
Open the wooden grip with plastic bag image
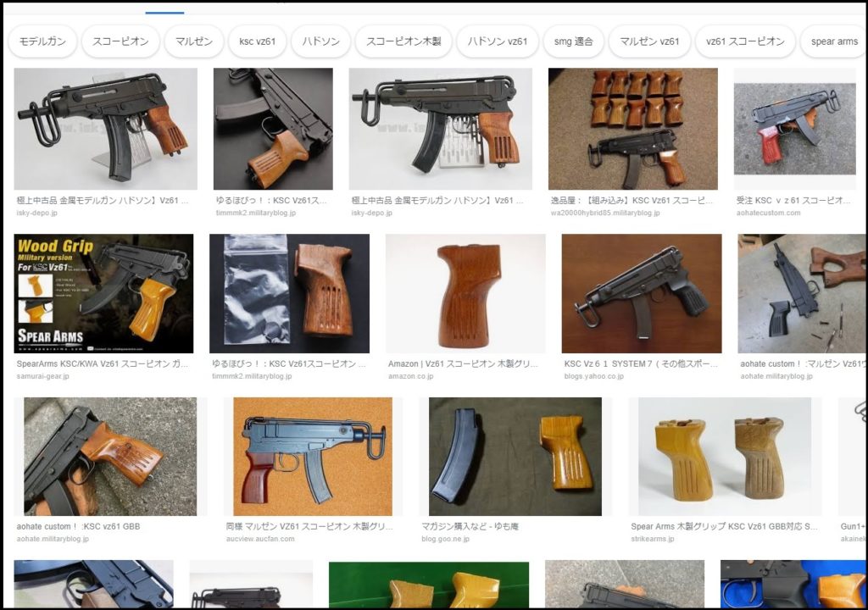tap(289, 293)
